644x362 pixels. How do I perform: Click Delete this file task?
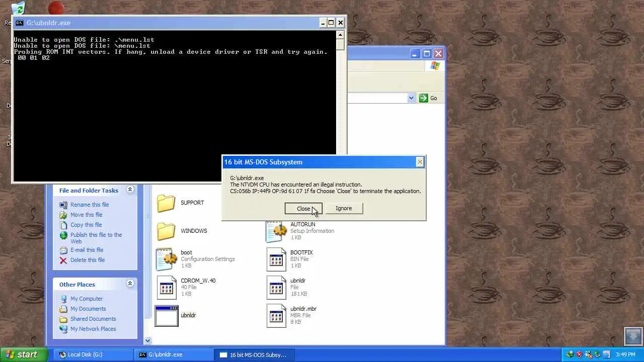88,260
